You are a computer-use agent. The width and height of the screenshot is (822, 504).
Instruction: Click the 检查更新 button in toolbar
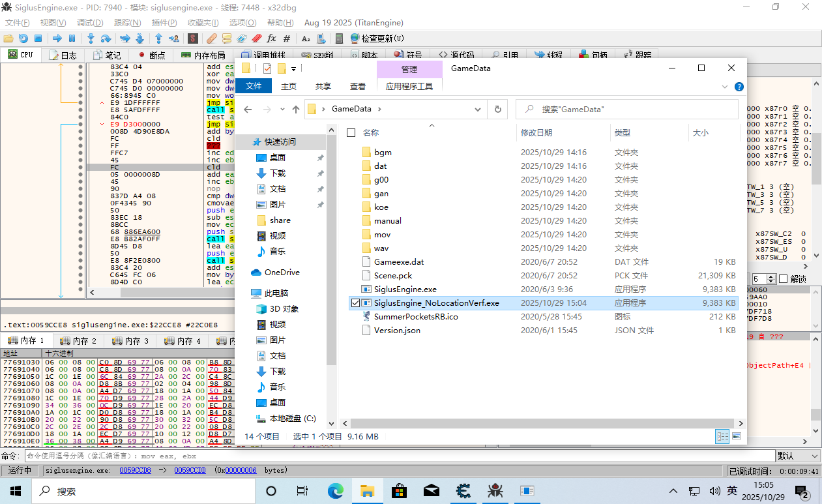377,38
